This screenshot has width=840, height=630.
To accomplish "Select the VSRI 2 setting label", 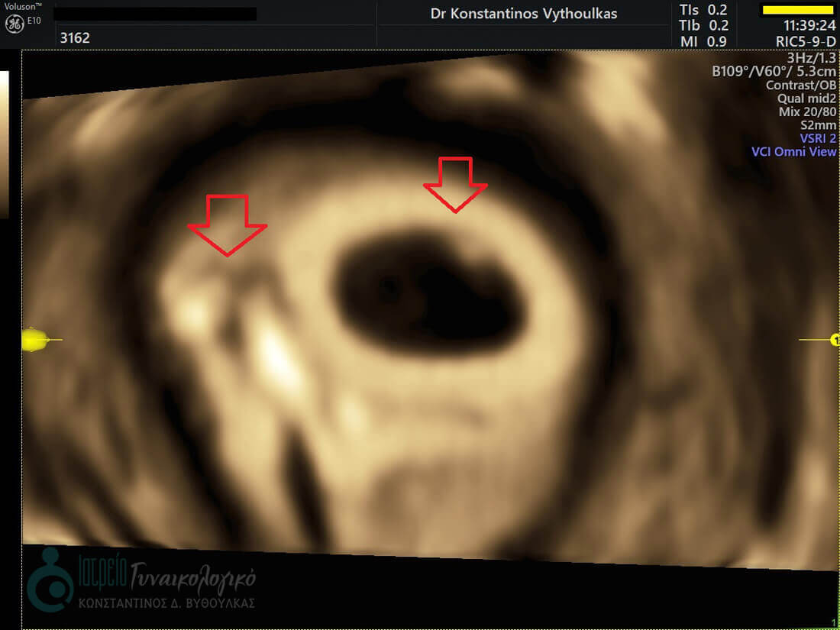I will [x=818, y=138].
